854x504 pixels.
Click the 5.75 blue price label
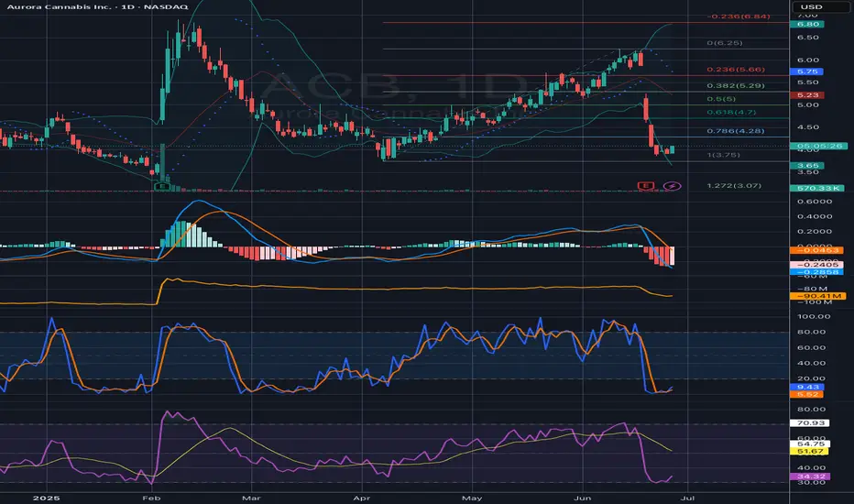click(x=806, y=71)
